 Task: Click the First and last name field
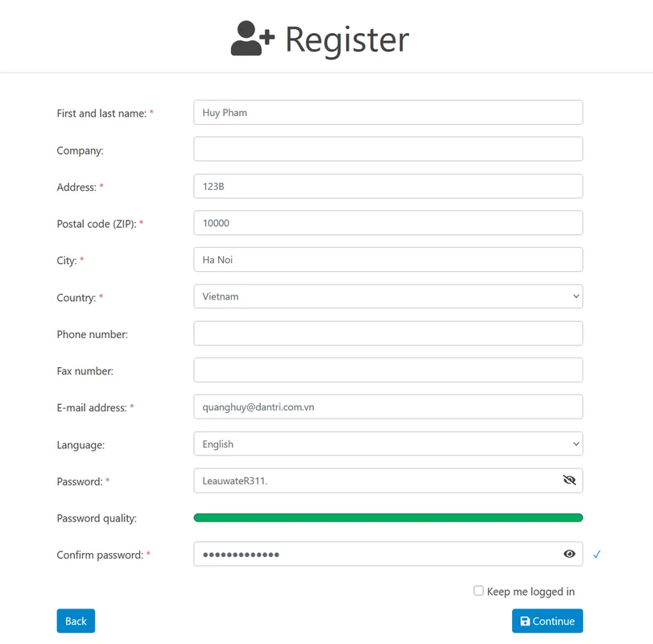[x=388, y=112]
